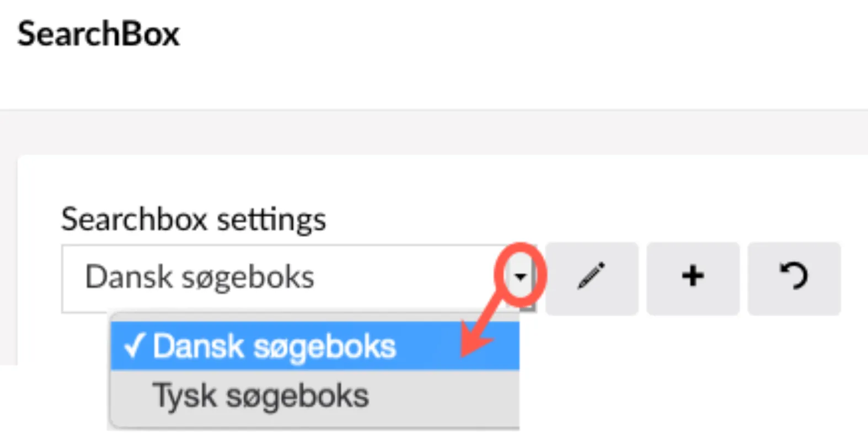This screenshot has width=868, height=436.
Task: Open the Searchbox settings select field
Action: click(x=298, y=278)
